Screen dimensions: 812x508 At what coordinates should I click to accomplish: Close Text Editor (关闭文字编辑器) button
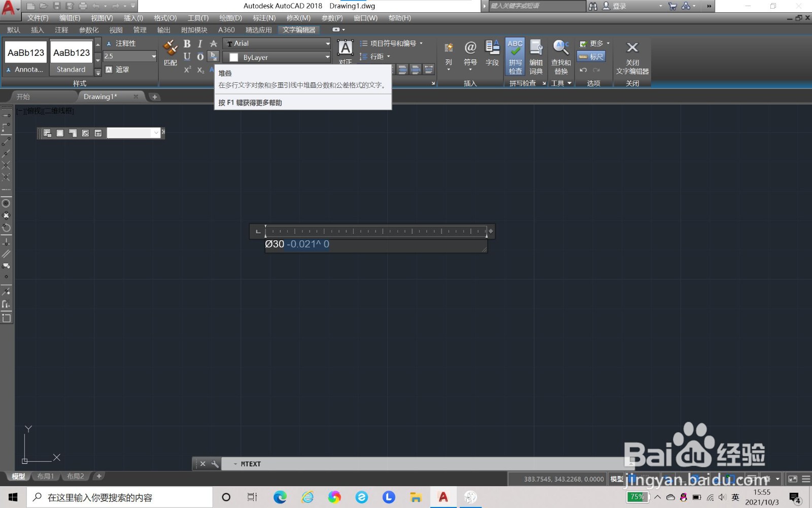[x=632, y=57]
